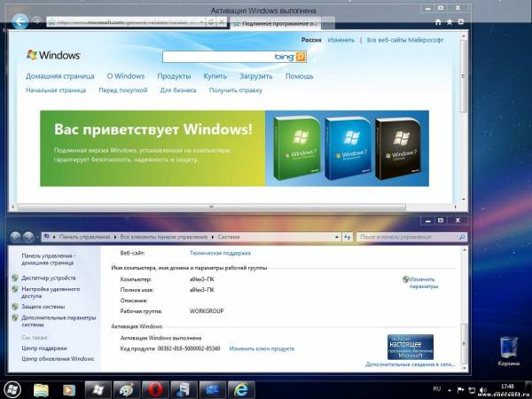Open the Домашняя страница menu item
Screen dimensions: 532x399
[x=60, y=76]
